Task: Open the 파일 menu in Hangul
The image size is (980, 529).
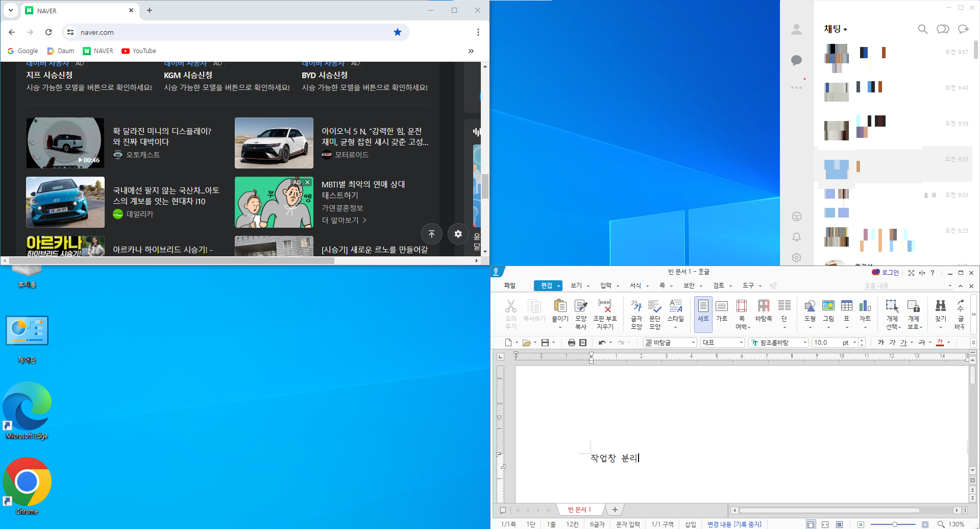Action: pos(509,285)
